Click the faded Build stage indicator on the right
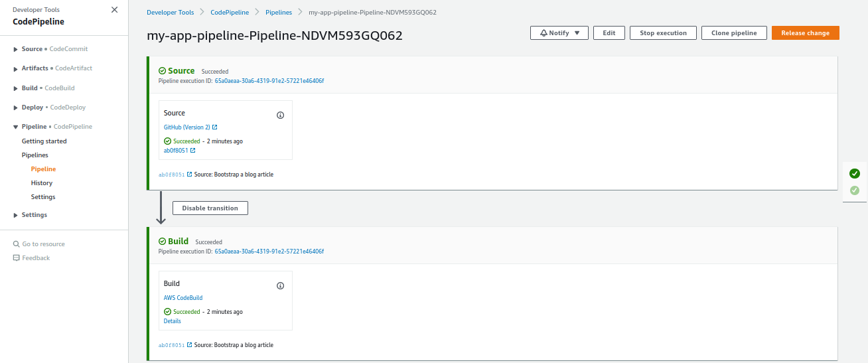 [855, 190]
